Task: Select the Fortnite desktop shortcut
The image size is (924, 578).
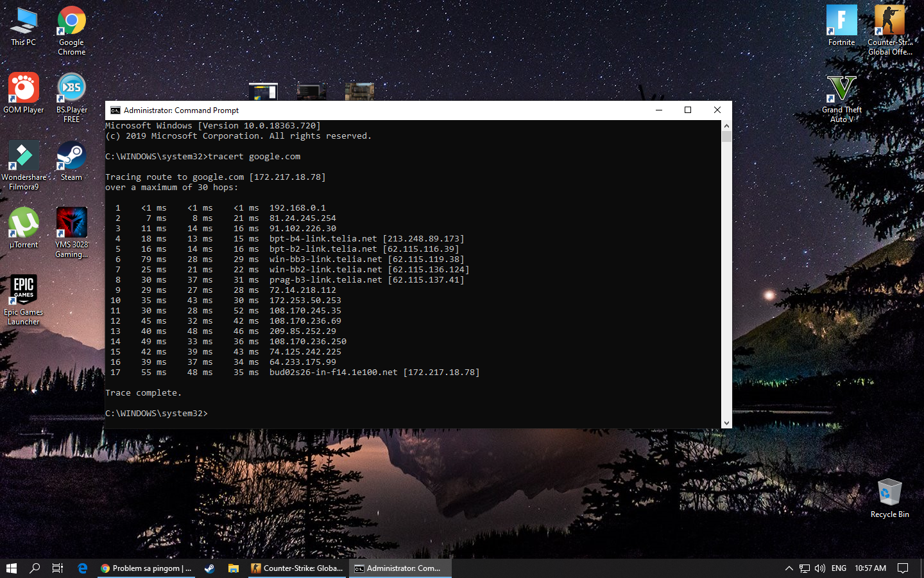Action: [x=841, y=22]
